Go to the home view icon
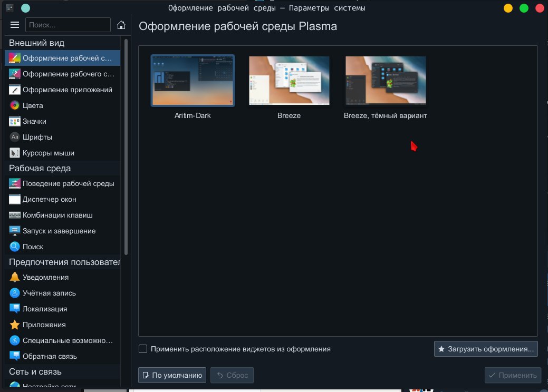The height and width of the screenshot is (392, 548). click(x=121, y=25)
